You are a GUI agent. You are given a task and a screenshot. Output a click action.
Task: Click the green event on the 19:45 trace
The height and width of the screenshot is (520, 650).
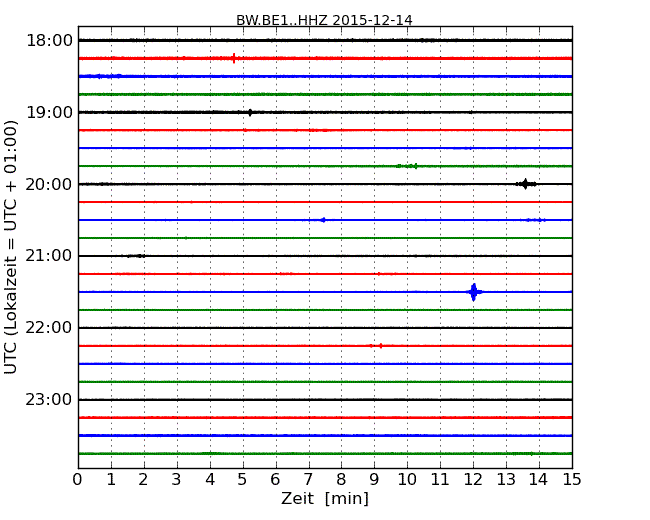point(407,166)
